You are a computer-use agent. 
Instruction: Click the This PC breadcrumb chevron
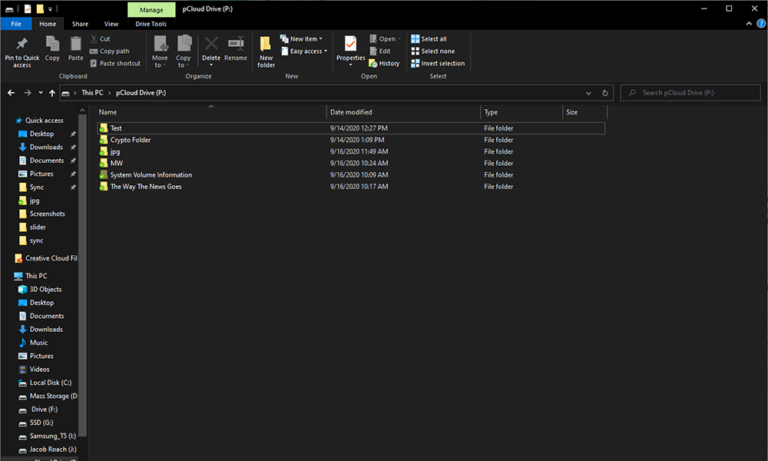pos(110,93)
